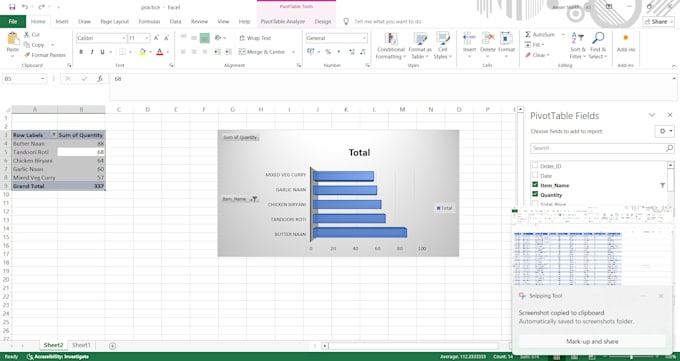Select the Butter Naan row label cell
Screen dimensions: 680x361
35,144
